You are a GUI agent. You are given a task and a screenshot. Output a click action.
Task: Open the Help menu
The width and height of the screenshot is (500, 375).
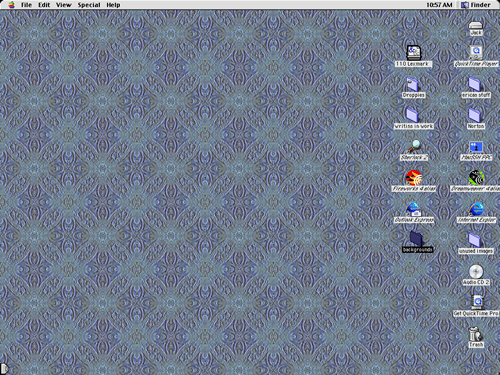click(x=113, y=5)
